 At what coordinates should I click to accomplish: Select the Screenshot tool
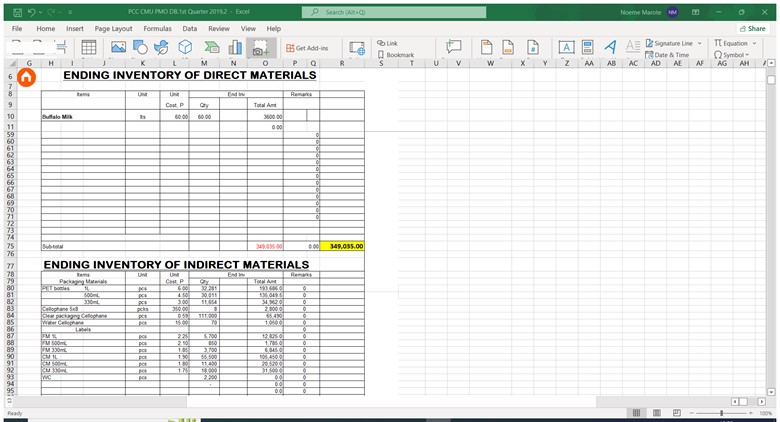(260, 48)
